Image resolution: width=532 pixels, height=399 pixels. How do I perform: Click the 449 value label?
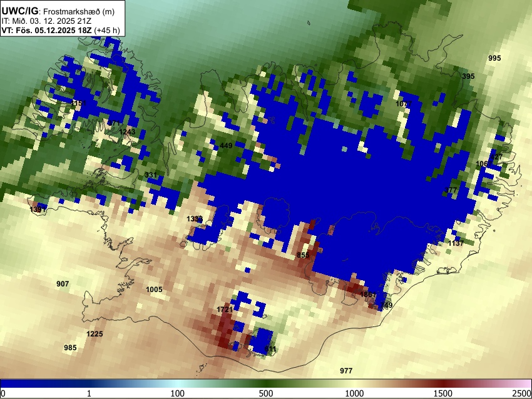(x=226, y=146)
